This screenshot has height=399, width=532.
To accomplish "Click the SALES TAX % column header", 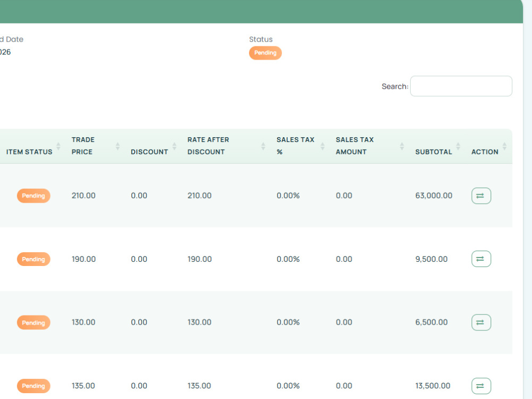I will point(295,146).
